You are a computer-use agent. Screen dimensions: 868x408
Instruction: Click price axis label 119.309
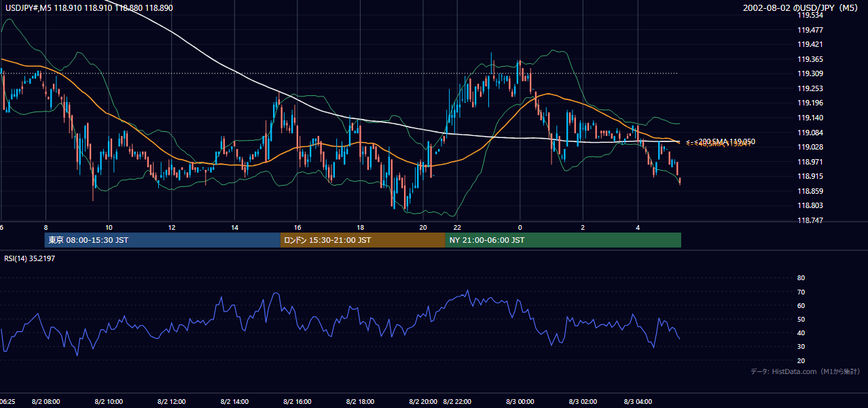[811, 73]
